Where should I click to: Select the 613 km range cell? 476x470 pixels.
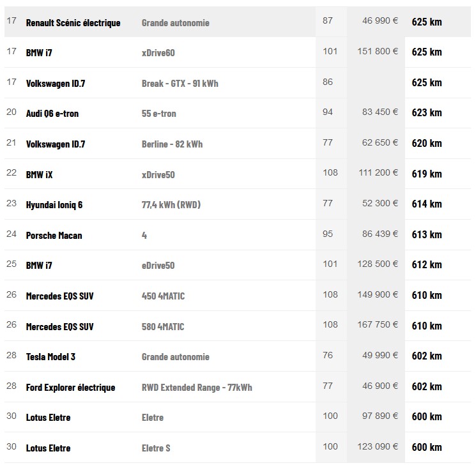pos(427,234)
